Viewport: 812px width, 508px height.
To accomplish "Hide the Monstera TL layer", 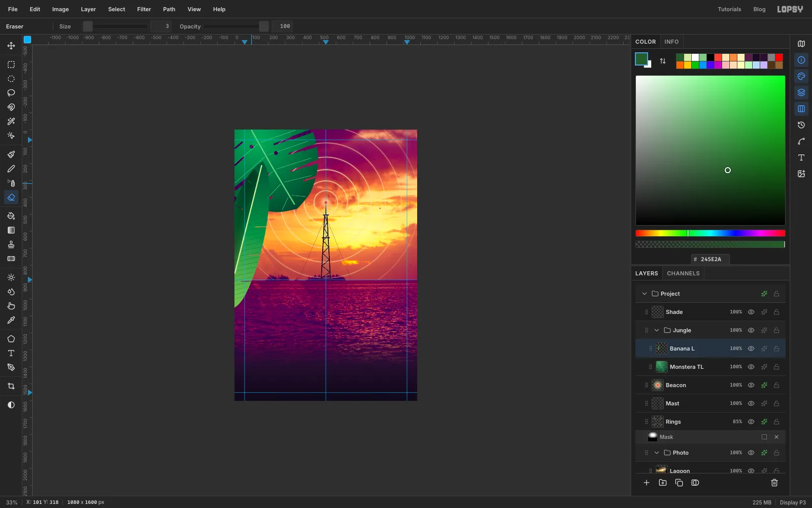I will (751, 367).
